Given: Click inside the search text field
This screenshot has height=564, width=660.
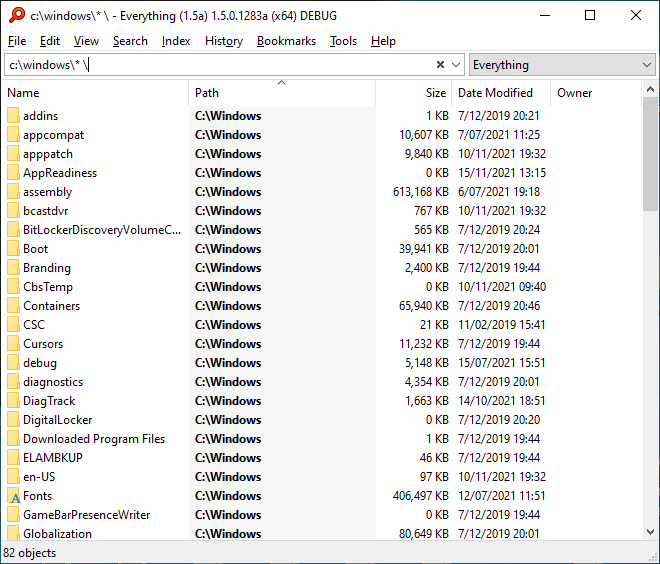Looking at the screenshot, I should [219, 65].
